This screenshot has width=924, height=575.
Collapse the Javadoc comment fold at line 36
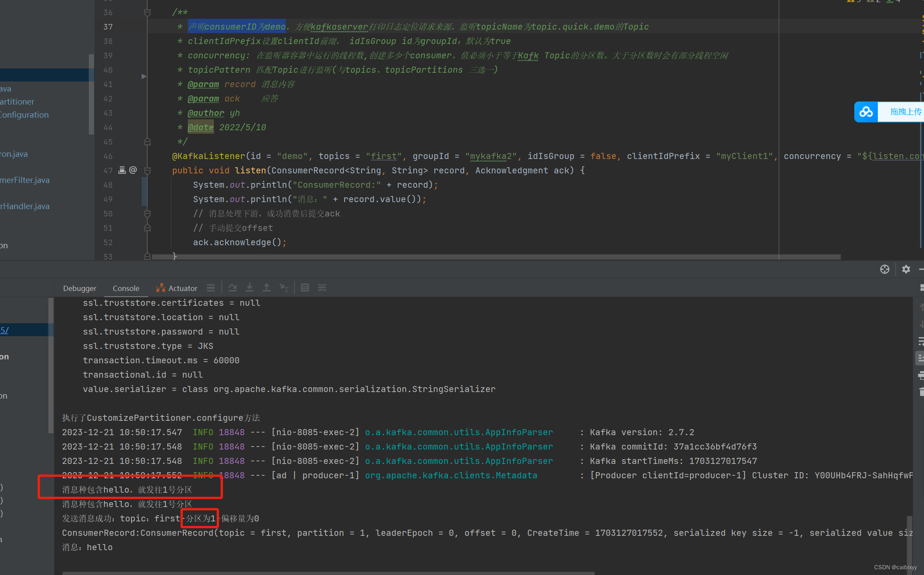click(x=147, y=12)
